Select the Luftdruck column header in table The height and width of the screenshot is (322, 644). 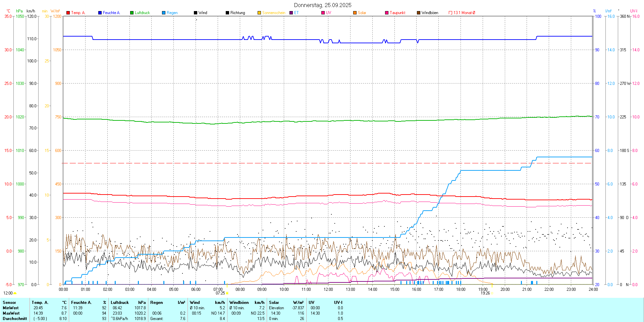(120, 303)
